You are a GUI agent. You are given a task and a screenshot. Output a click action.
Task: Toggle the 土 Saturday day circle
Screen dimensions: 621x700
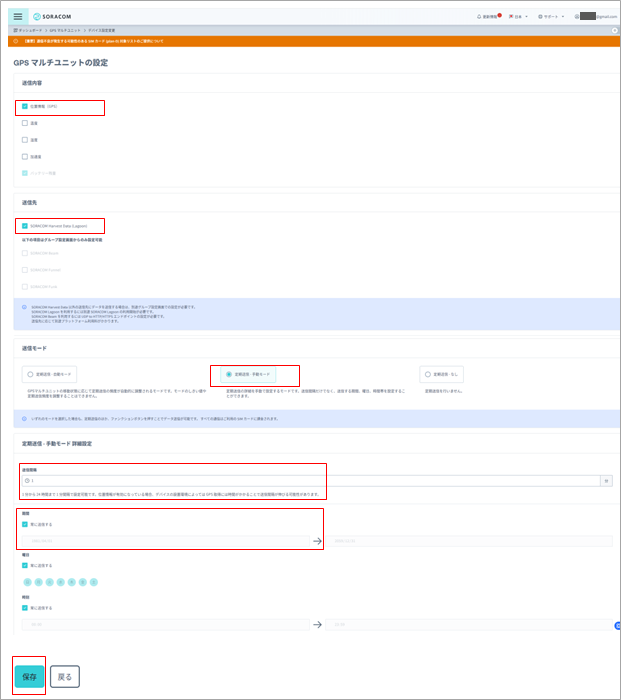pyautogui.click(x=94, y=582)
